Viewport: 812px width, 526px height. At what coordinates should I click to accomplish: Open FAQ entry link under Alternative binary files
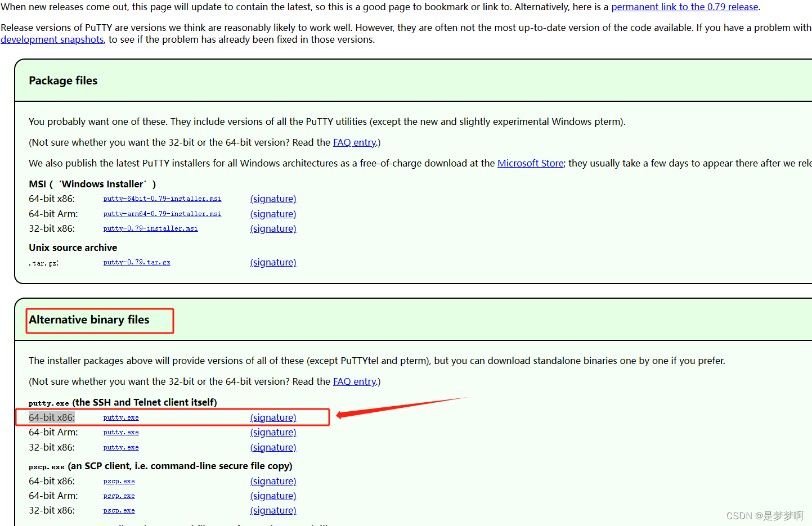click(x=355, y=381)
